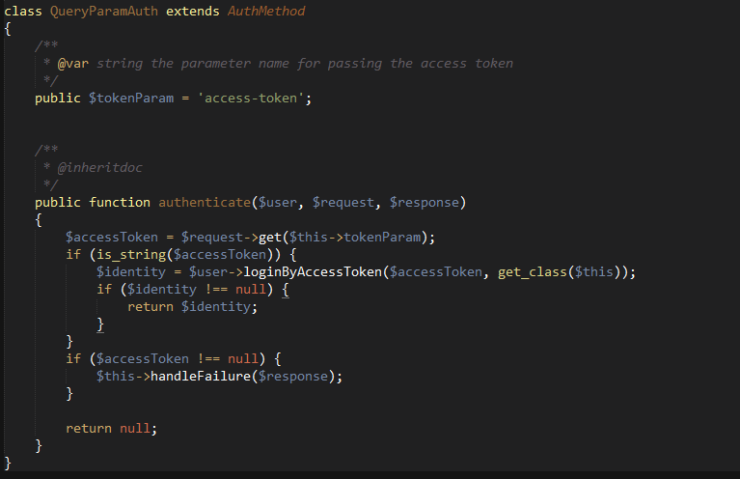Click the get method after $request->
The image size is (740, 479).
click(x=270, y=237)
